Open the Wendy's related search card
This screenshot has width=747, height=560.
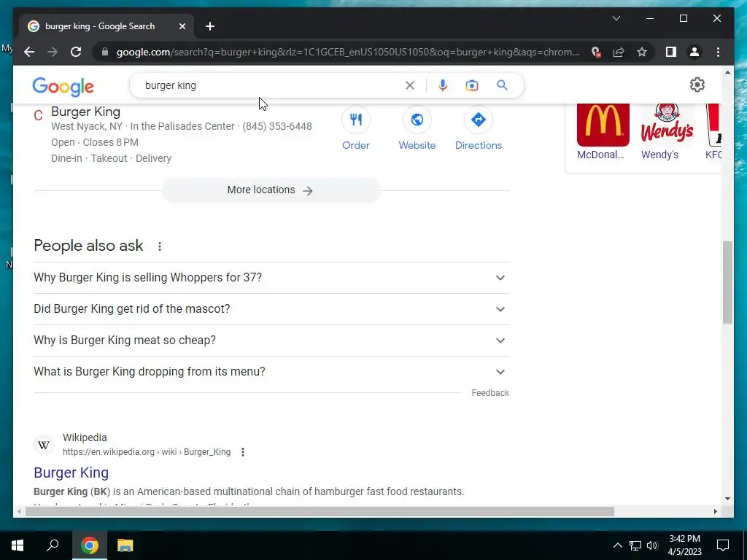[667, 131]
